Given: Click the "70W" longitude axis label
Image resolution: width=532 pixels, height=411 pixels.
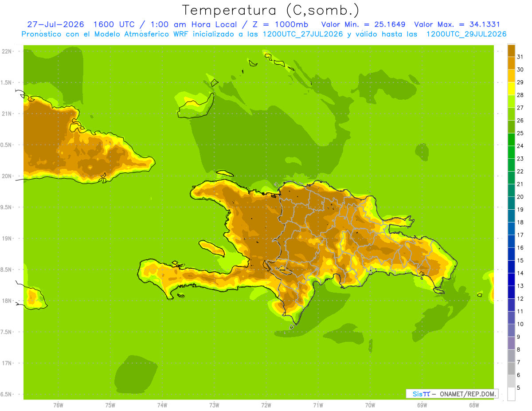Looking at the screenshot, I should pyautogui.click(x=370, y=405).
